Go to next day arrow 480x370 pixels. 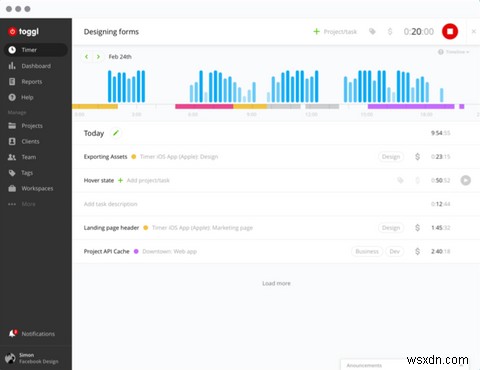98,57
